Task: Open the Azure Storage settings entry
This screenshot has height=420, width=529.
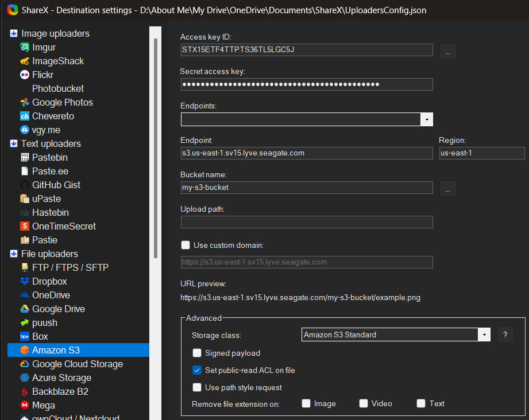Action: (61, 378)
